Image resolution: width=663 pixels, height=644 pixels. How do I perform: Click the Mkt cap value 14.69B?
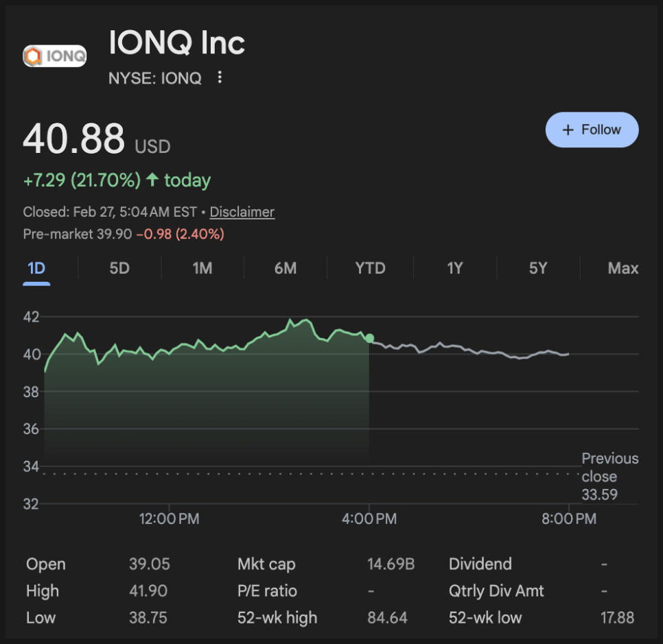click(391, 564)
